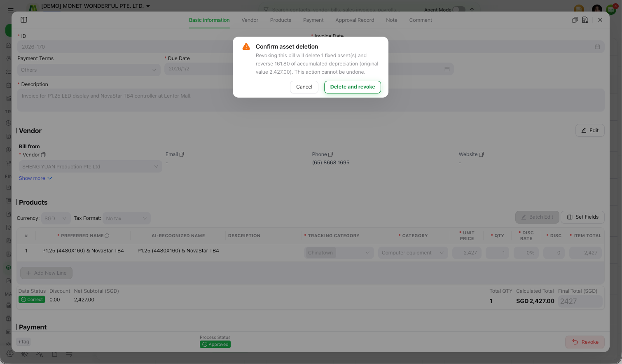Click the stacked-windows icon in bill header

(x=575, y=20)
